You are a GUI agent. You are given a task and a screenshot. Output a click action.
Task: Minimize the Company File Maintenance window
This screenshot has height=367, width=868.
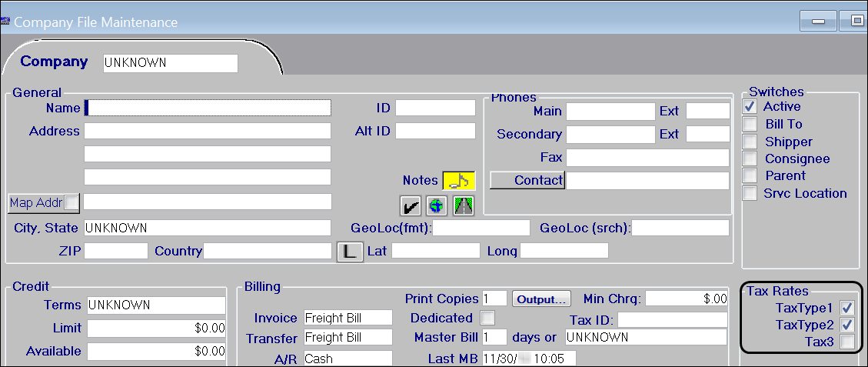point(819,22)
